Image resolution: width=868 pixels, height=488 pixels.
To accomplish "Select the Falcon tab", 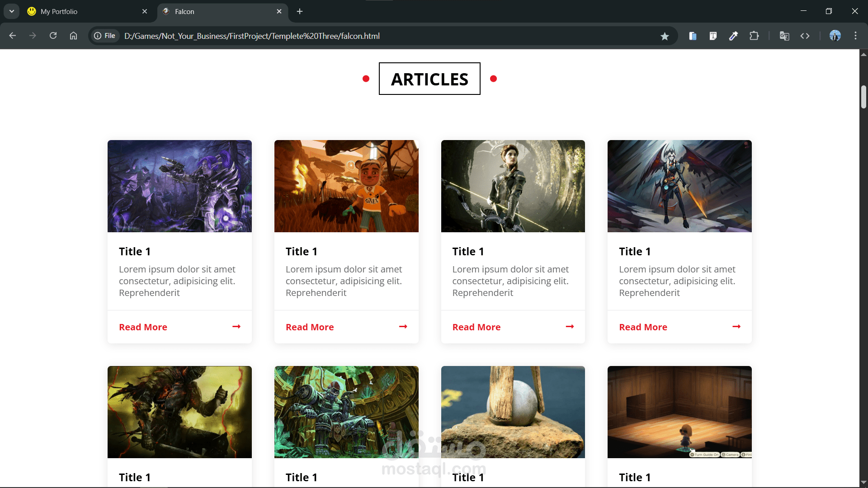I will point(222,11).
